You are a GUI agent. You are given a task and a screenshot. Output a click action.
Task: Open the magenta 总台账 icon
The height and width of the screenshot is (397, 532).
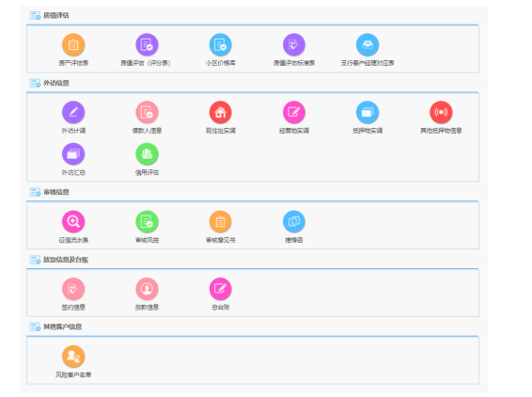point(221,289)
